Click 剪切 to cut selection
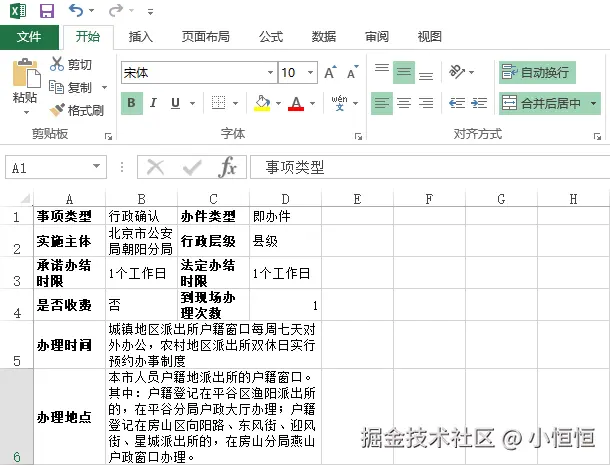 click(x=71, y=64)
